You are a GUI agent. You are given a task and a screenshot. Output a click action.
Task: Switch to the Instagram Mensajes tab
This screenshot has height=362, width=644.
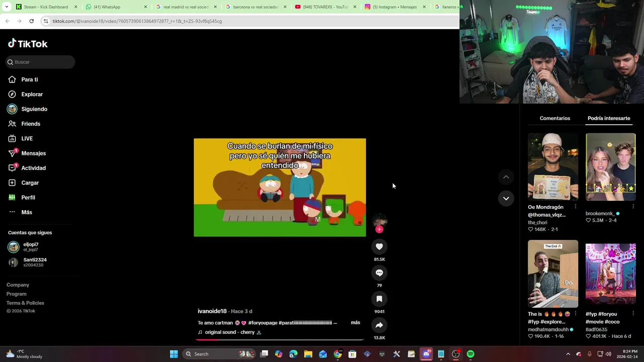[x=395, y=7]
